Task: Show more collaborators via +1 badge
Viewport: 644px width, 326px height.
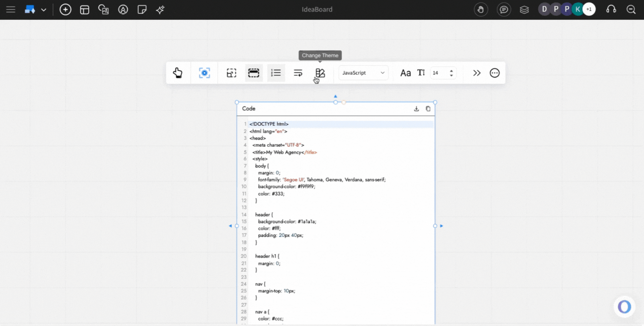Action: coord(589,9)
